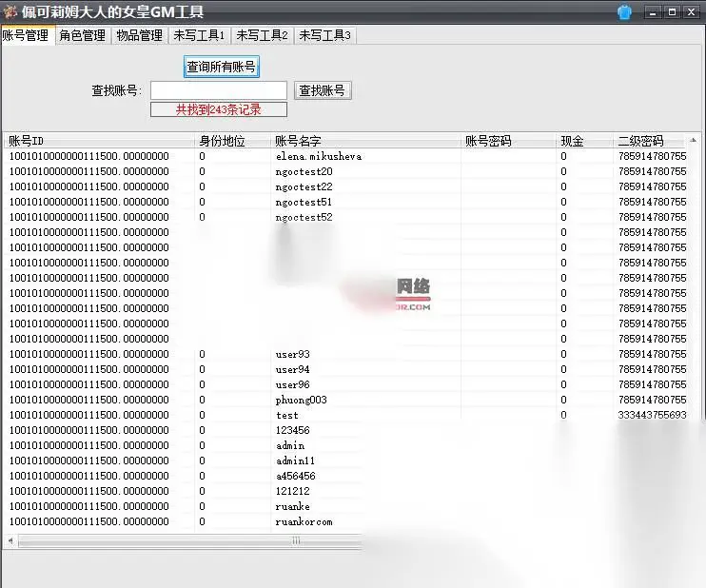The width and height of the screenshot is (706, 588).
Task: Click the app logo icon in title bar
Action: tap(10, 11)
